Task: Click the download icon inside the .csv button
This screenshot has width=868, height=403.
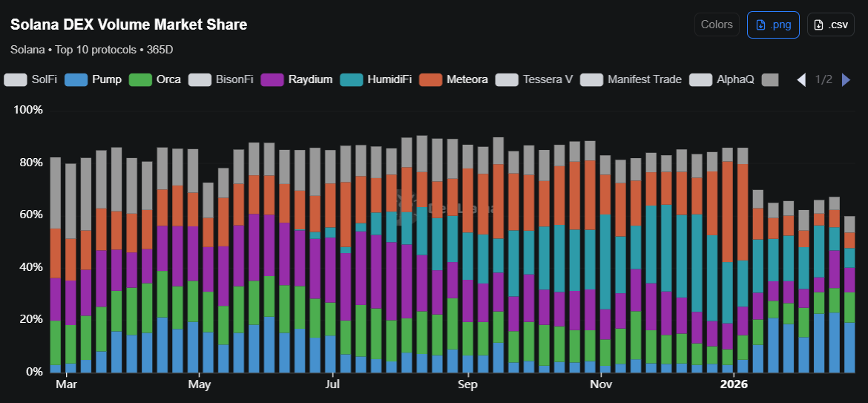Action: (x=819, y=25)
